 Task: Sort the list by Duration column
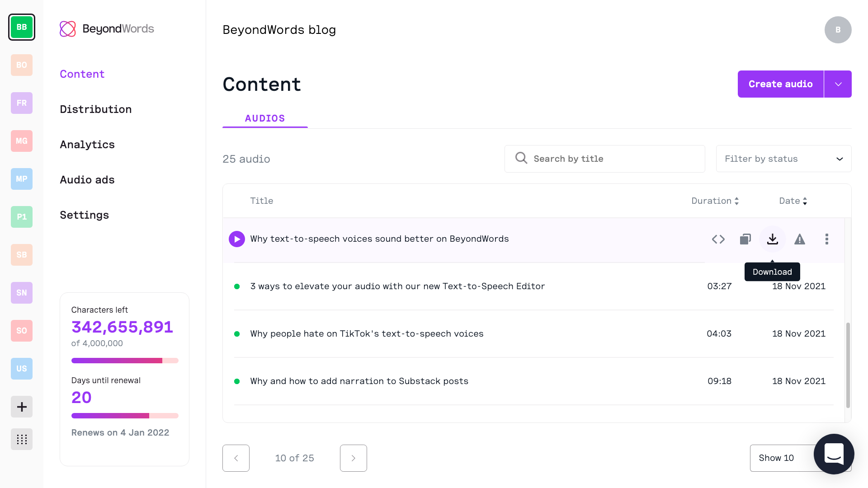tap(715, 201)
